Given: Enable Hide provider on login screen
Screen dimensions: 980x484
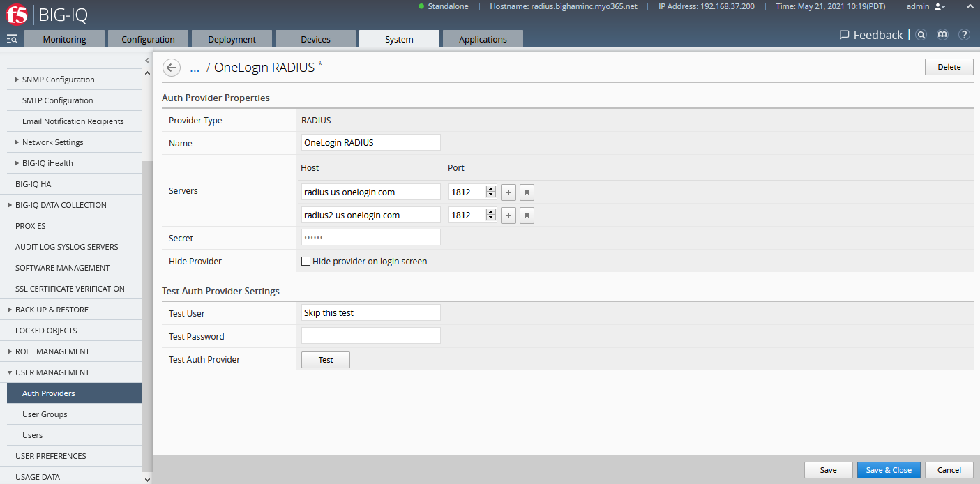Looking at the screenshot, I should click(x=306, y=262).
